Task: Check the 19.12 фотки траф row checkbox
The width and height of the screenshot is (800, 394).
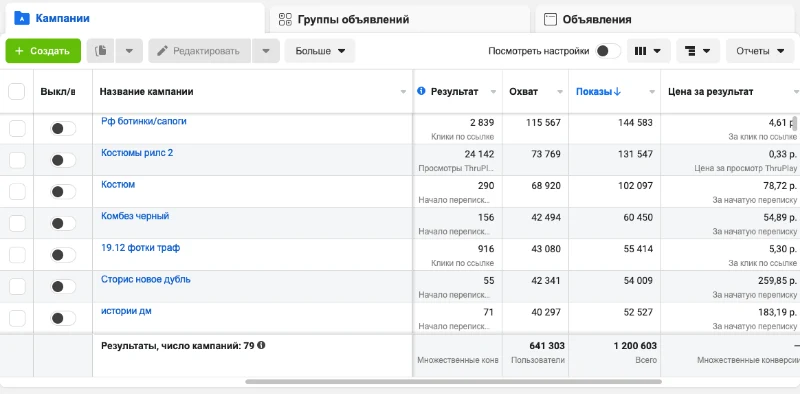Action: click(x=17, y=255)
